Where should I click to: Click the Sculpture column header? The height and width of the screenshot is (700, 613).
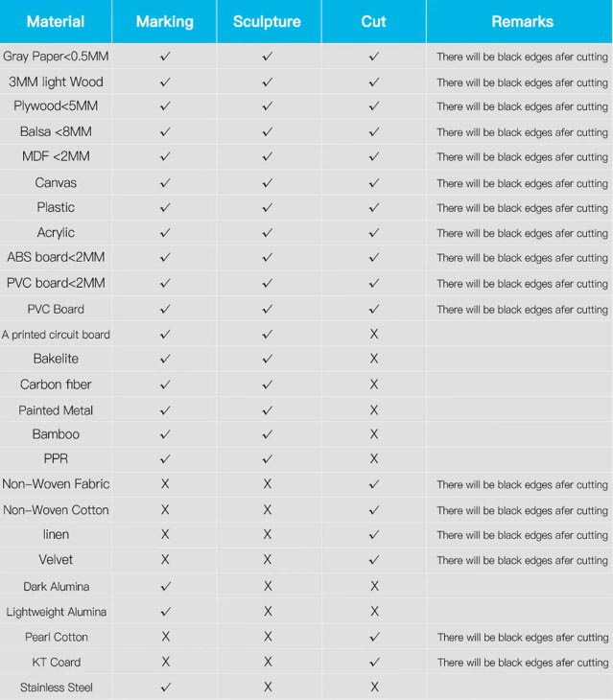click(268, 21)
